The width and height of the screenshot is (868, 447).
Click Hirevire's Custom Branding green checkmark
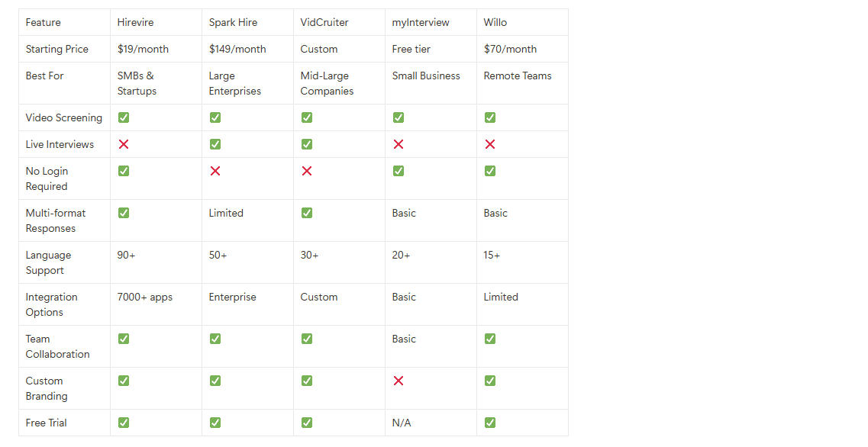(124, 381)
